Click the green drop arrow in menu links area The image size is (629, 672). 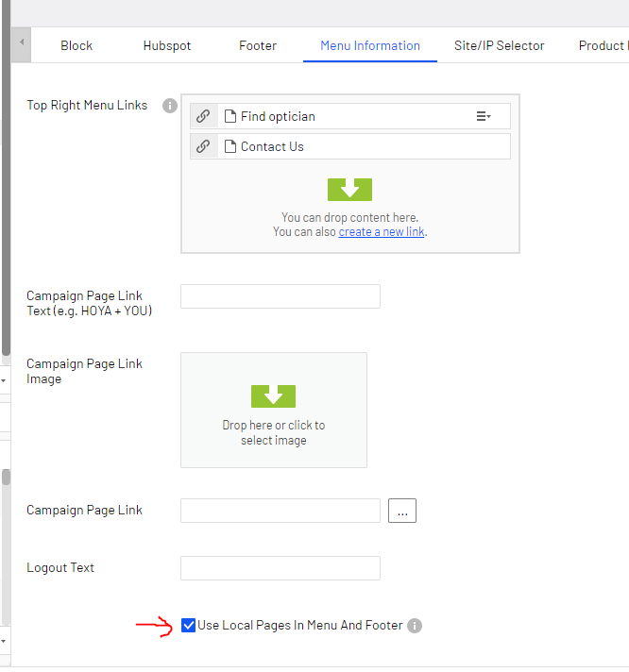click(349, 190)
